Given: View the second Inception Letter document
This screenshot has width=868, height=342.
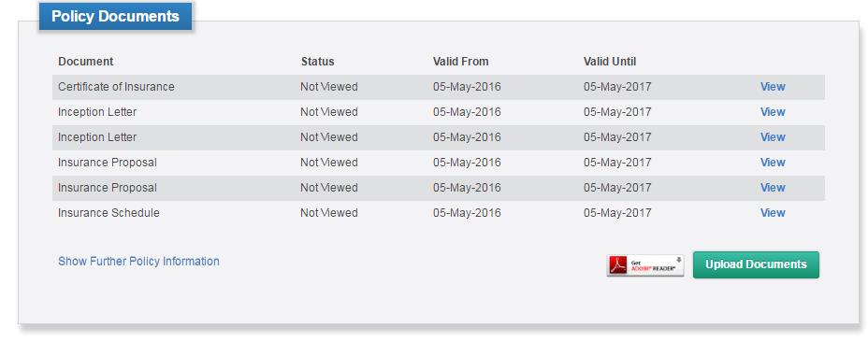Looking at the screenshot, I should pos(773,137).
